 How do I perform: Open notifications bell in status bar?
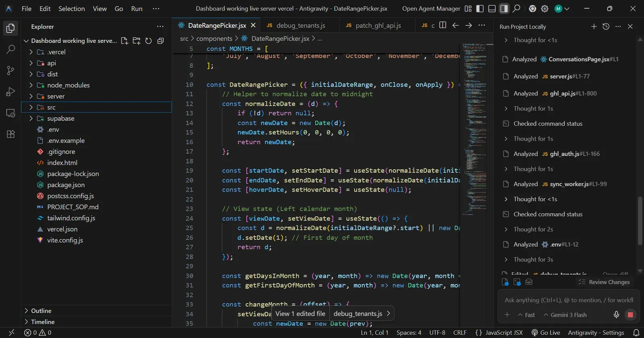pos(636,333)
